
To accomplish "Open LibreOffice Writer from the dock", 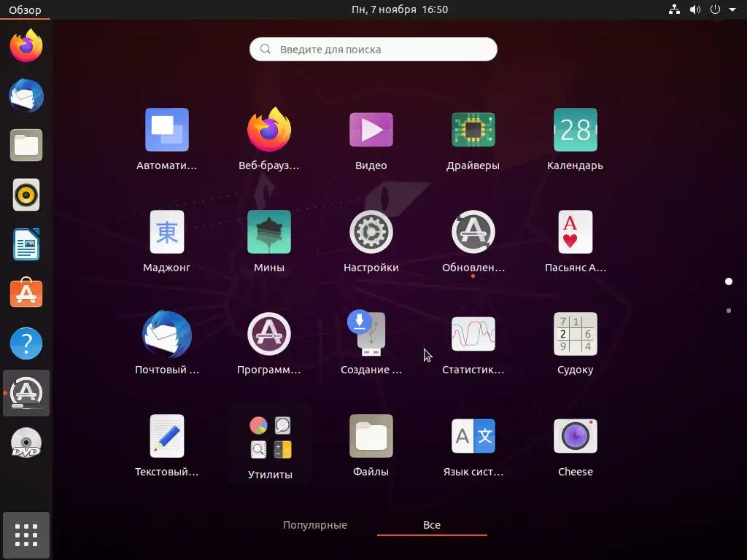I will 26,244.
